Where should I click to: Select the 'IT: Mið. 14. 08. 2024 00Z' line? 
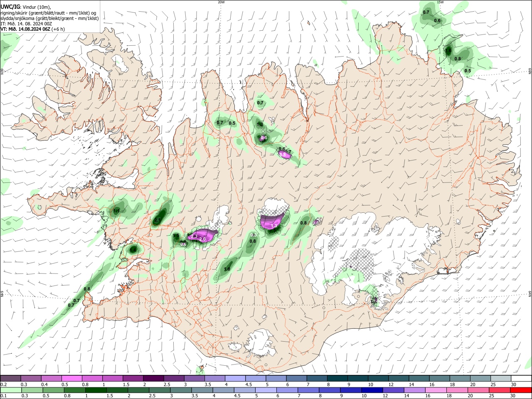26,24
